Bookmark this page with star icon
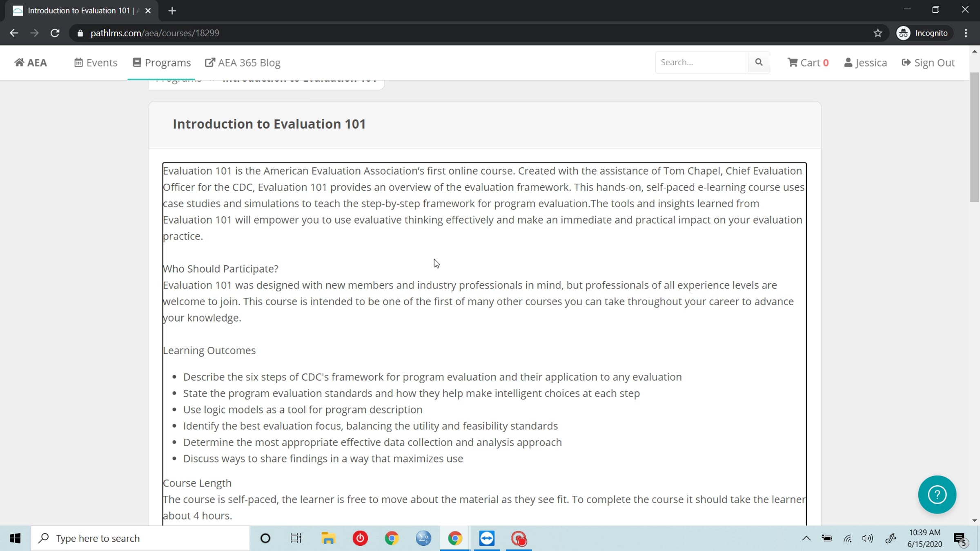980x551 pixels. click(878, 33)
